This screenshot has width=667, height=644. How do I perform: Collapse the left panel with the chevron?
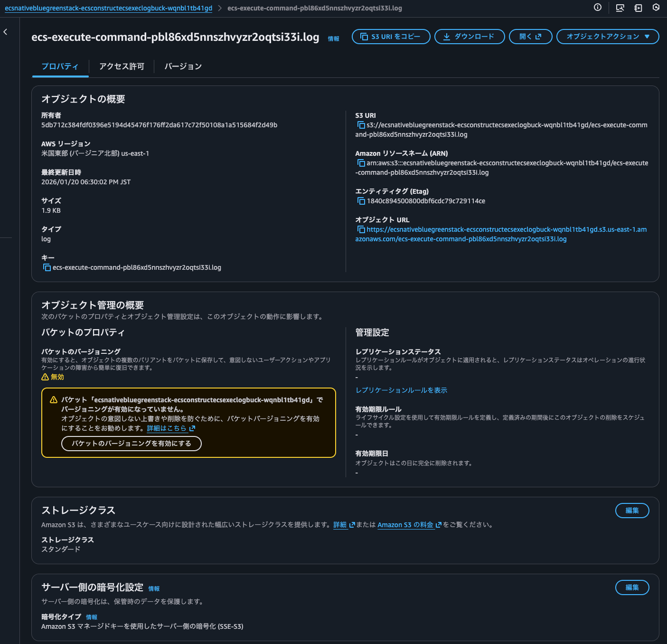coord(5,31)
